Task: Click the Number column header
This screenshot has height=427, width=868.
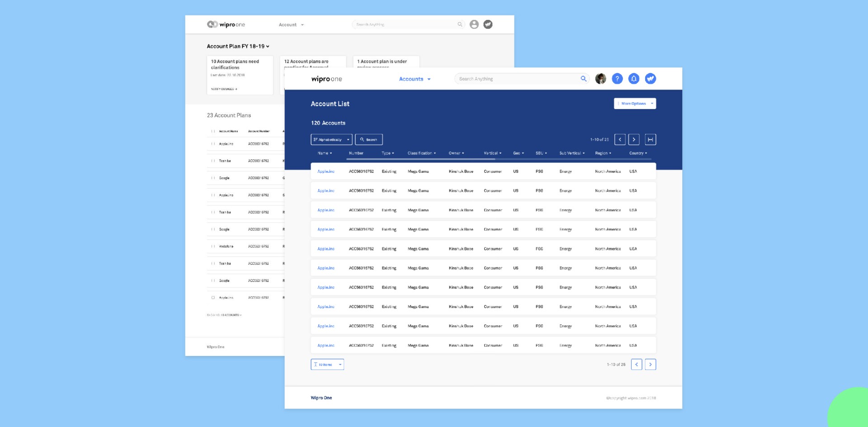Action: (356, 153)
